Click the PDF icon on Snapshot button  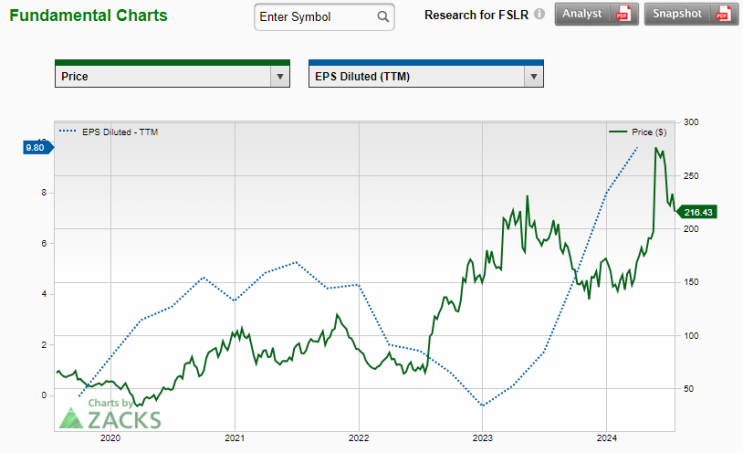[x=724, y=14]
